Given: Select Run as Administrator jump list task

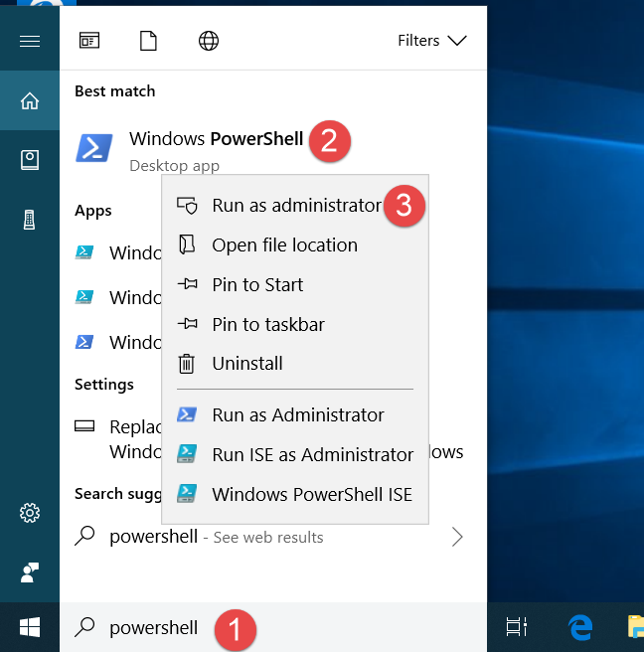Looking at the screenshot, I should coord(295,415).
